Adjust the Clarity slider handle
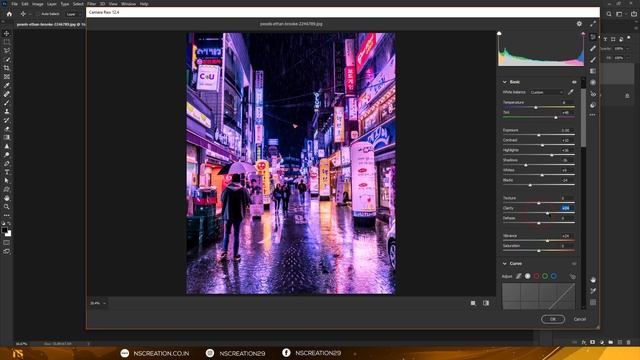 pyautogui.click(x=548, y=213)
